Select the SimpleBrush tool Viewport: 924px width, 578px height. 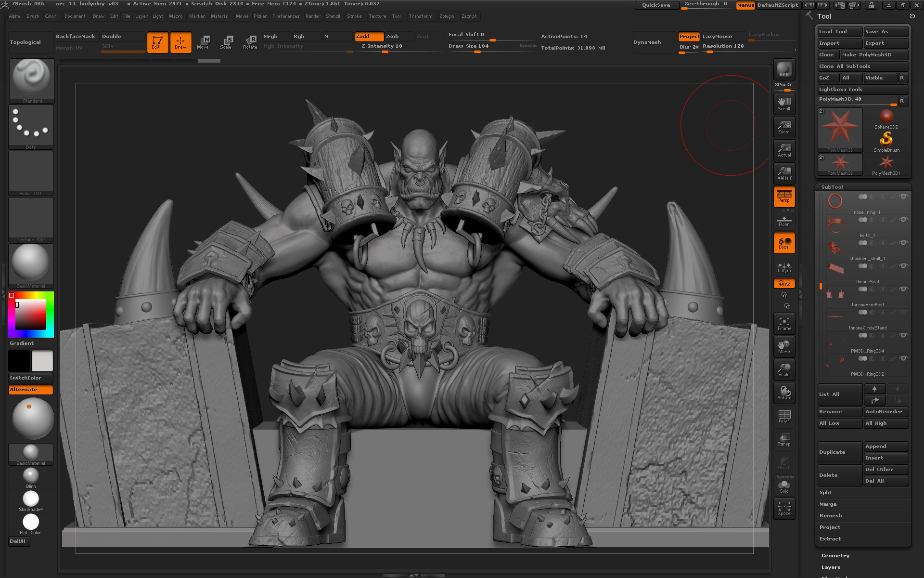click(886, 142)
